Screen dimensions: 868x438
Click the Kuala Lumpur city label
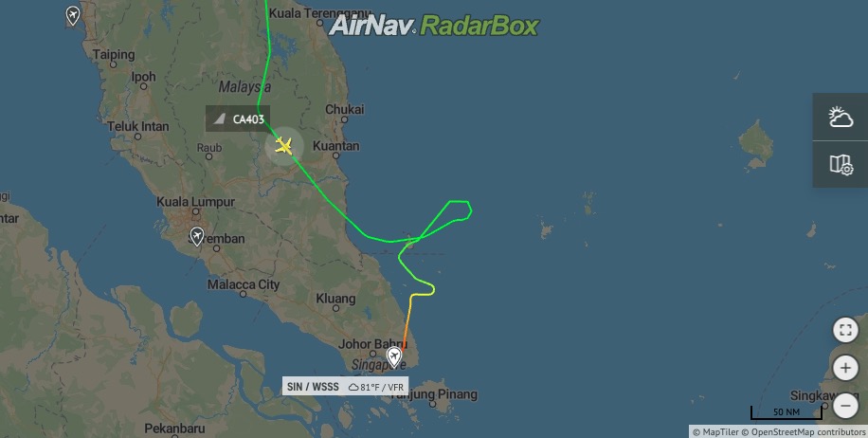pyautogui.click(x=196, y=202)
